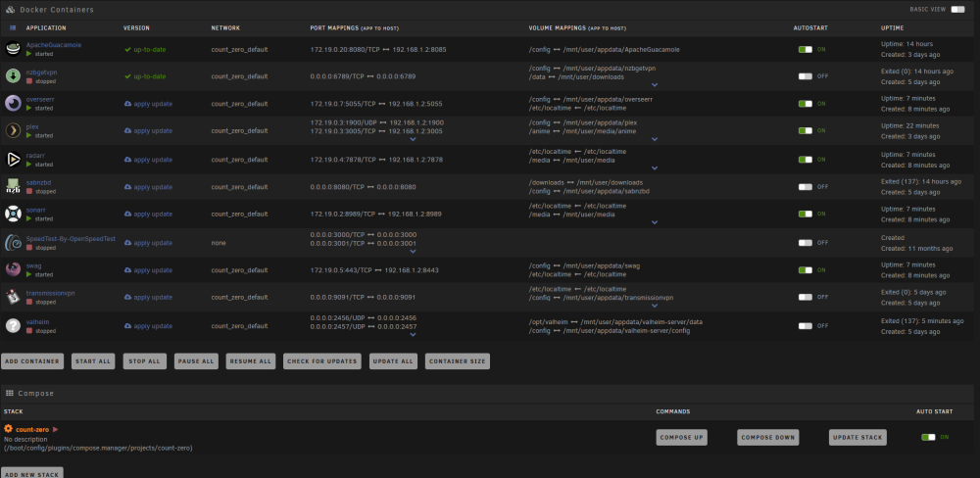This screenshot has width=980, height=478.
Task: Open the count-zero stack name link
Action: coord(32,430)
